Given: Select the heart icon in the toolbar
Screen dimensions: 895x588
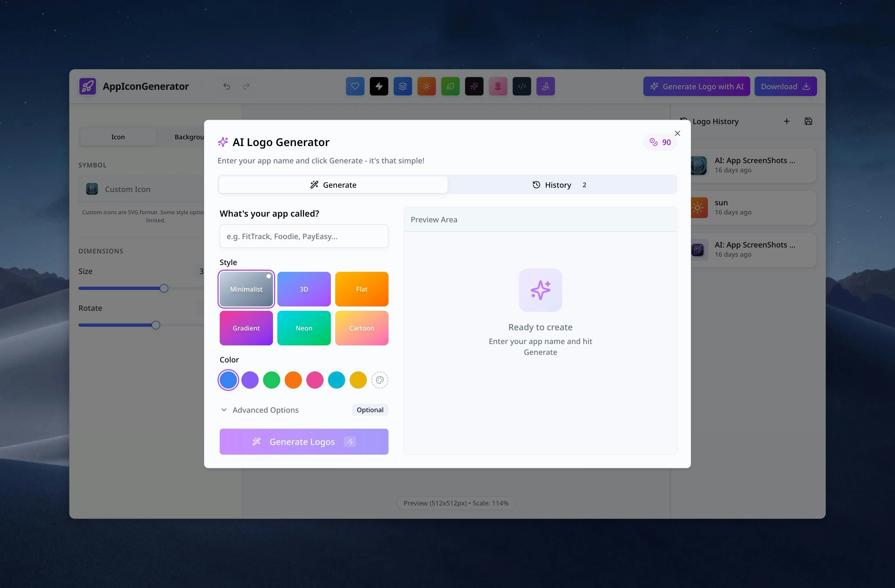Looking at the screenshot, I should 355,86.
